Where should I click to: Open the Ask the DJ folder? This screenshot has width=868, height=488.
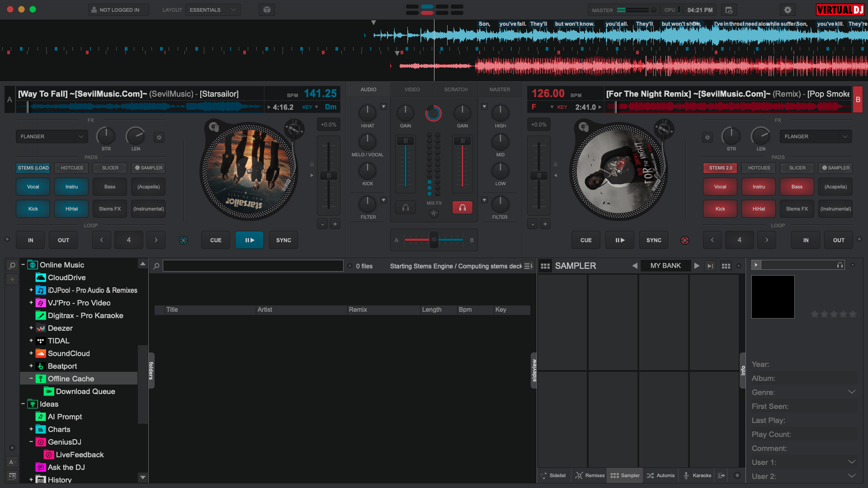pos(66,467)
